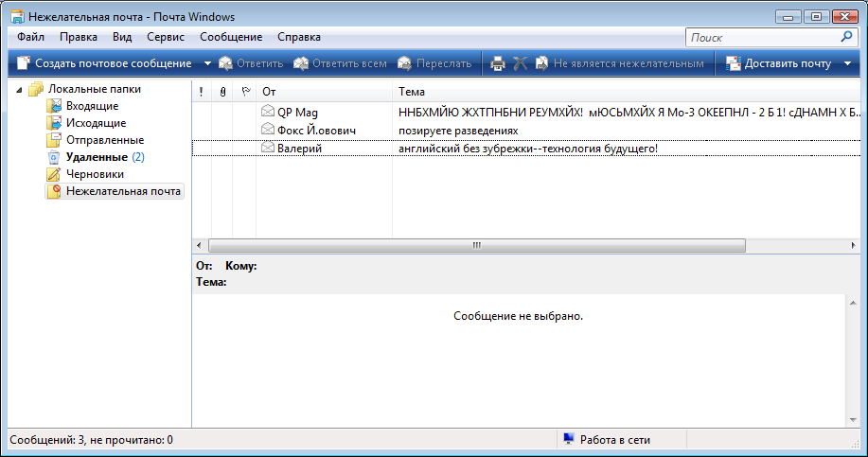The image size is (868, 457).
Task: Open the Файл menu
Action: (30, 37)
